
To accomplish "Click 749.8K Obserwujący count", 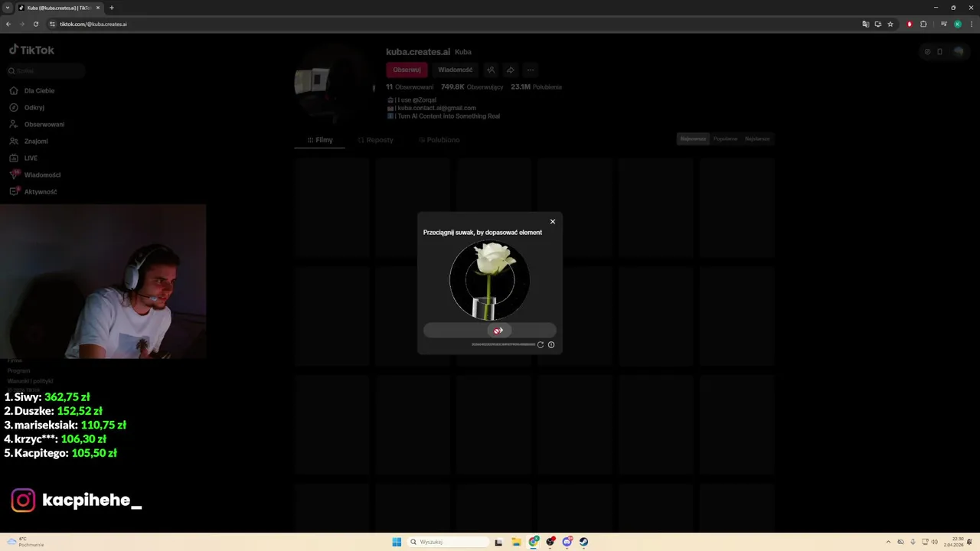I will coord(472,87).
